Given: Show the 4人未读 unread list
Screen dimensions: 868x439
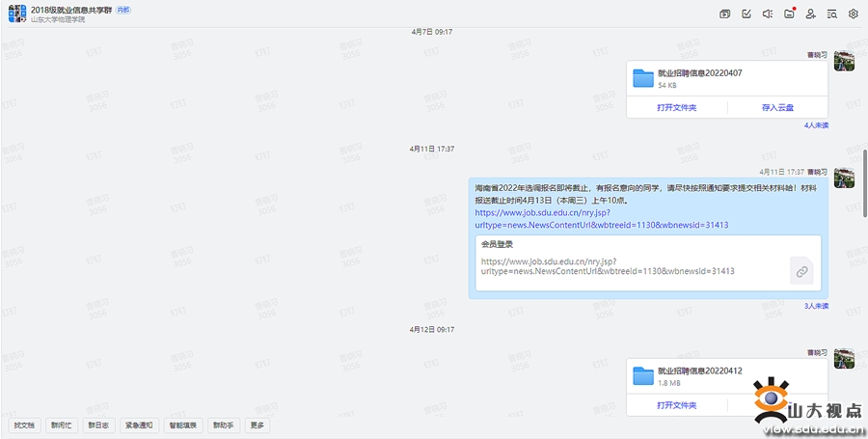Looking at the screenshot, I should click(x=816, y=125).
